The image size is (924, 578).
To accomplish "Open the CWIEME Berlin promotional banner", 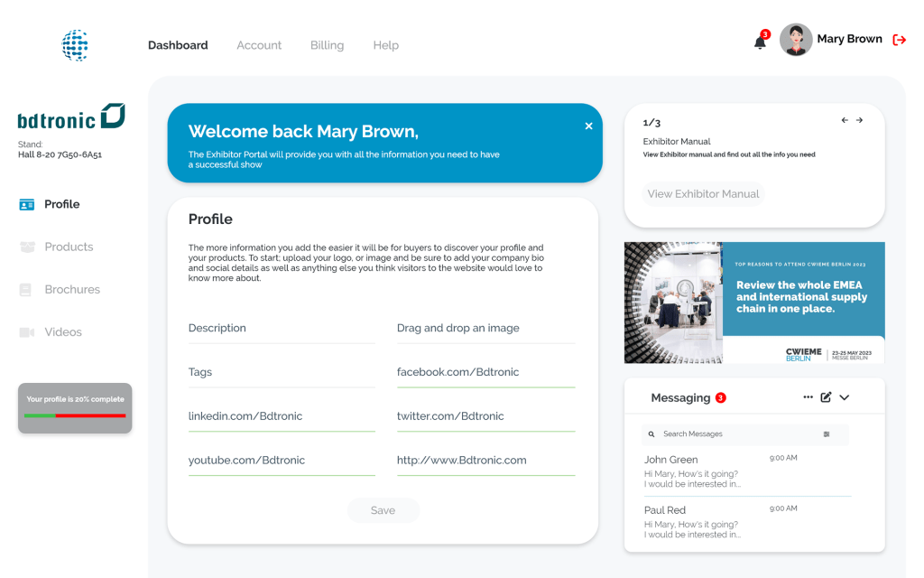I will click(x=754, y=303).
